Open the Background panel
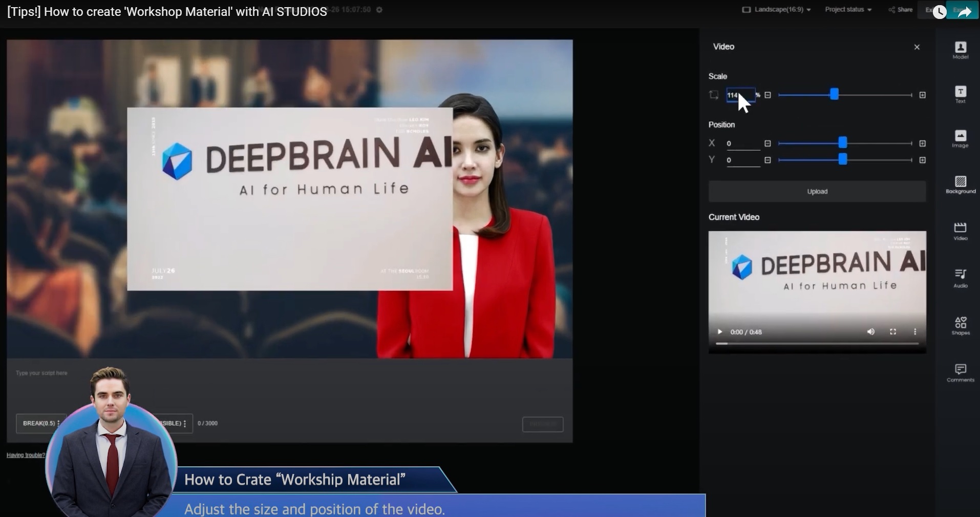 click(961, 185)
